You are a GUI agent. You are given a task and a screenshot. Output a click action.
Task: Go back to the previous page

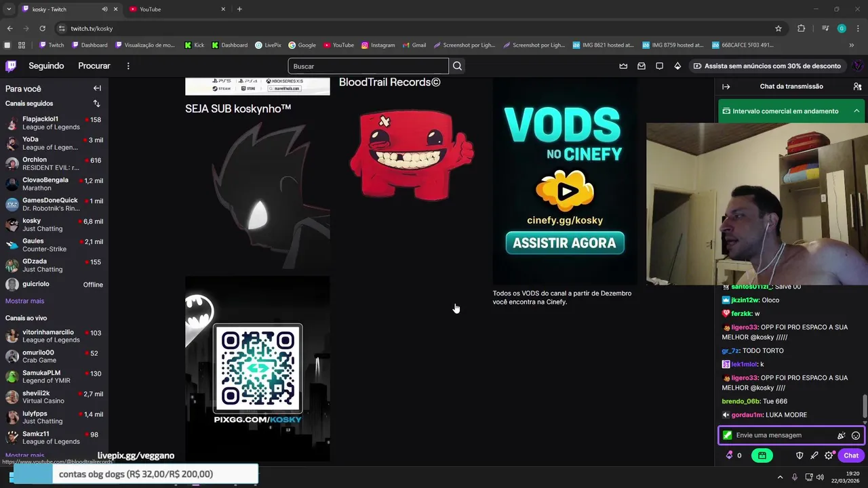tap(9, 28)
